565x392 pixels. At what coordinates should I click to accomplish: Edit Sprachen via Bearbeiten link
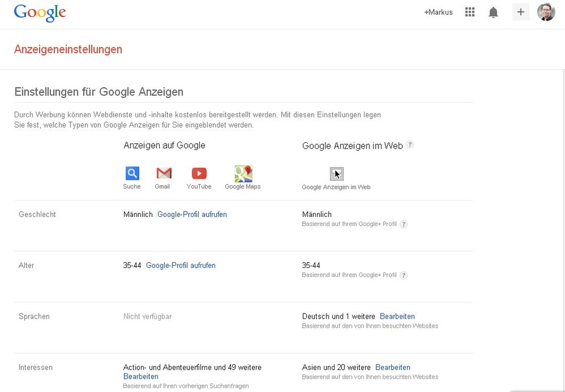[x=397, y=316]
